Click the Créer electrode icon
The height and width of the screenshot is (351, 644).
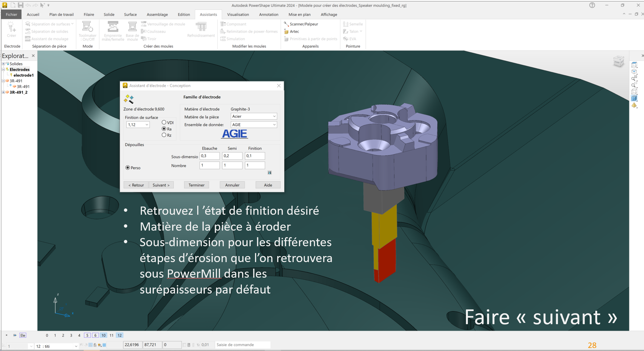click(x=11, y=30)
